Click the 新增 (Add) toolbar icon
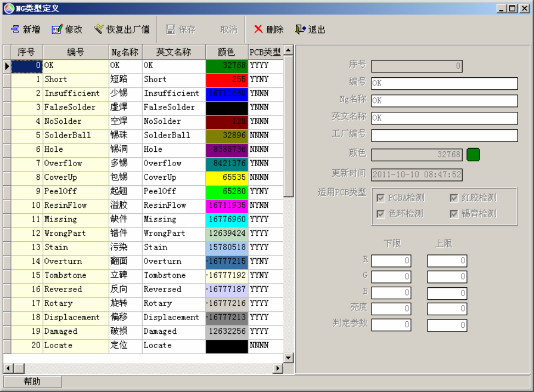The height and width of the screenshot is (392, 534). pos(15,30)
